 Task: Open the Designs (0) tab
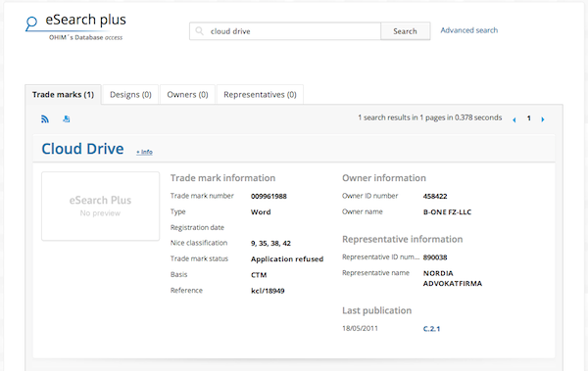coord(130,94)
